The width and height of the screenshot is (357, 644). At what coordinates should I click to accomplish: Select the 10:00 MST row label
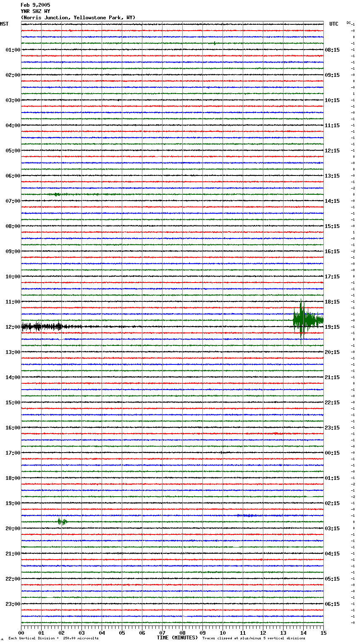13,277
